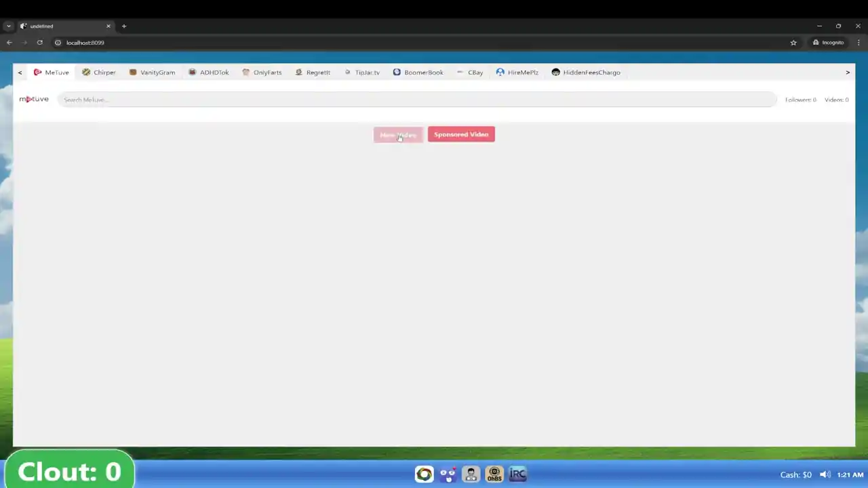
Task: Click the left arrow on the site tab strip
Action: pos(20,73)
